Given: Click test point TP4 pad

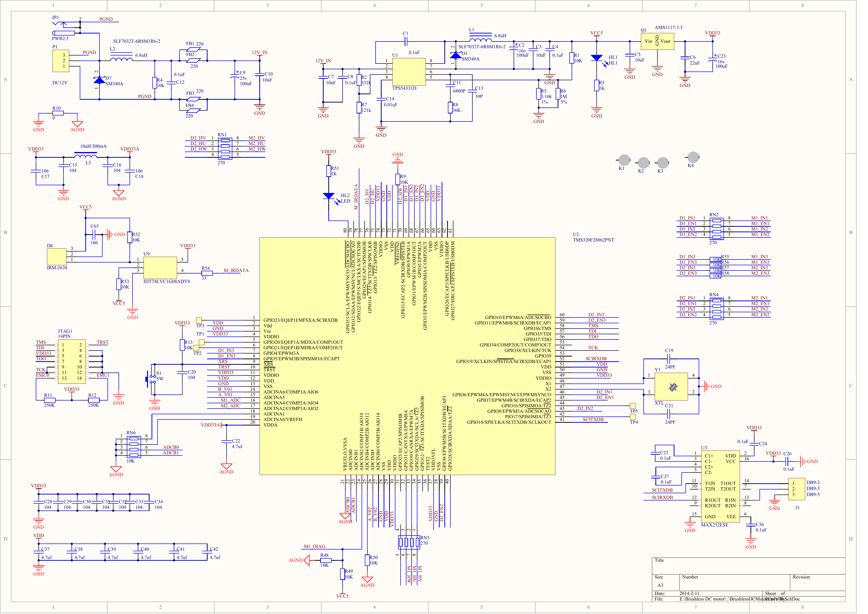Looking at the screenshot, I should click(632, 417).
